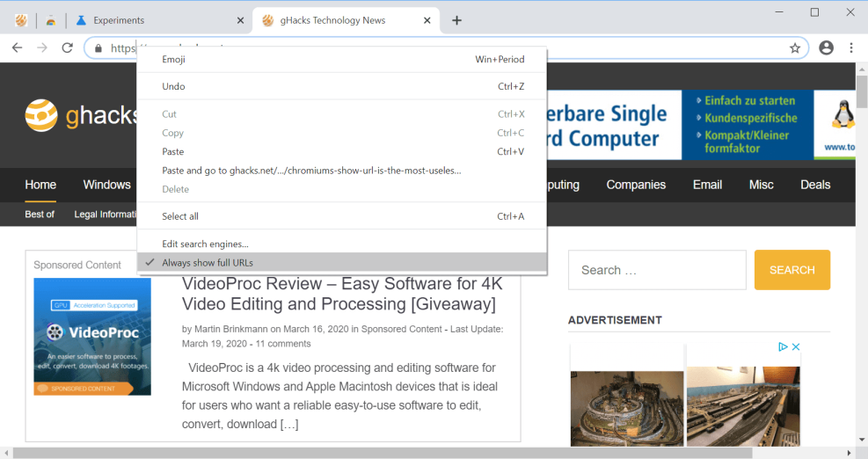Switch to the first pinned gHacks tab

click(21, 20)
